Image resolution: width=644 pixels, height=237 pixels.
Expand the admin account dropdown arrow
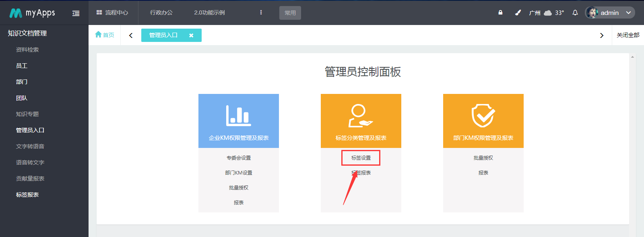pyautogui.click(x=628, y=13)
